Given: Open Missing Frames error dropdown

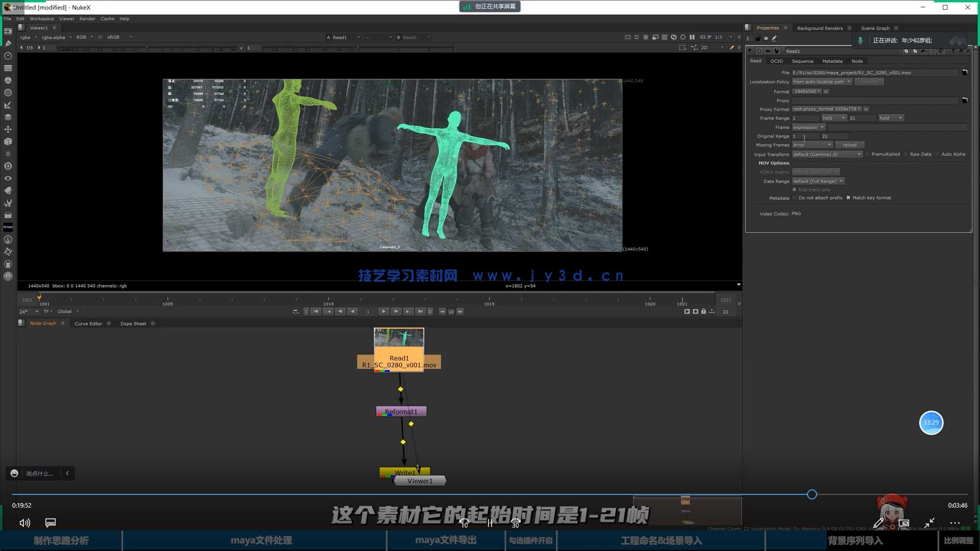Looking at the screenshot, I should coord(812,145).
